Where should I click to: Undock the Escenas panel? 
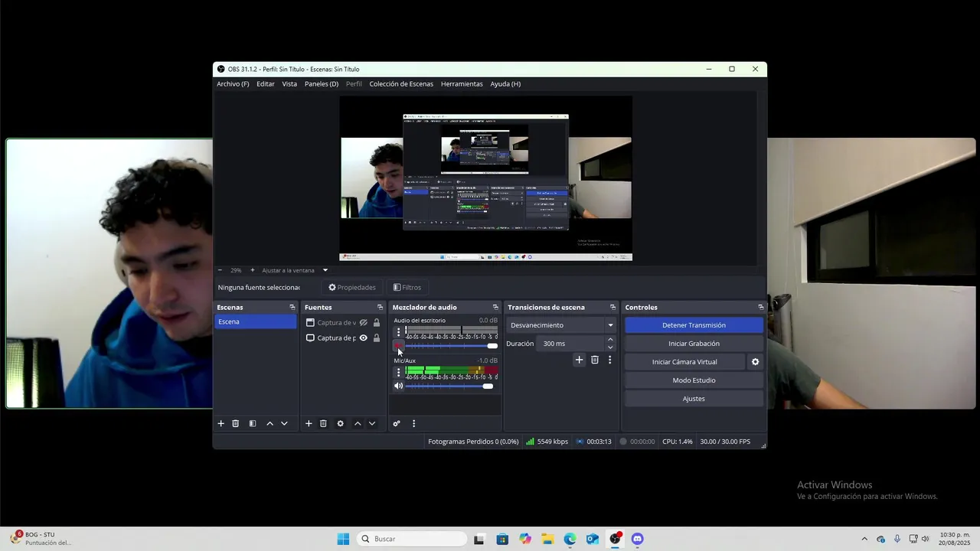(x=292, y=307)
